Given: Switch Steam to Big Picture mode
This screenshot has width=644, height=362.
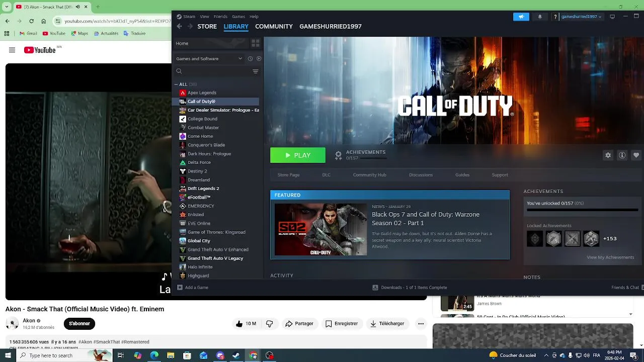Looking at the screenshot, I should (x=612, y=17).
